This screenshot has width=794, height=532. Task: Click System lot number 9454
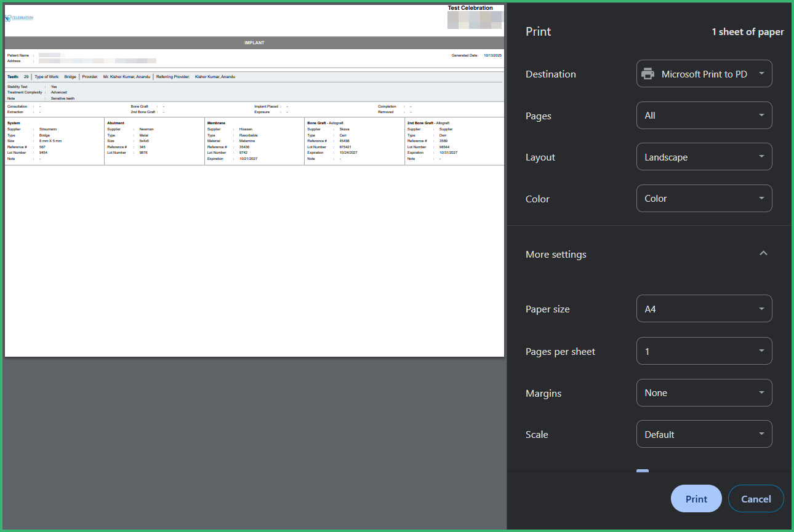pos(43,153)
